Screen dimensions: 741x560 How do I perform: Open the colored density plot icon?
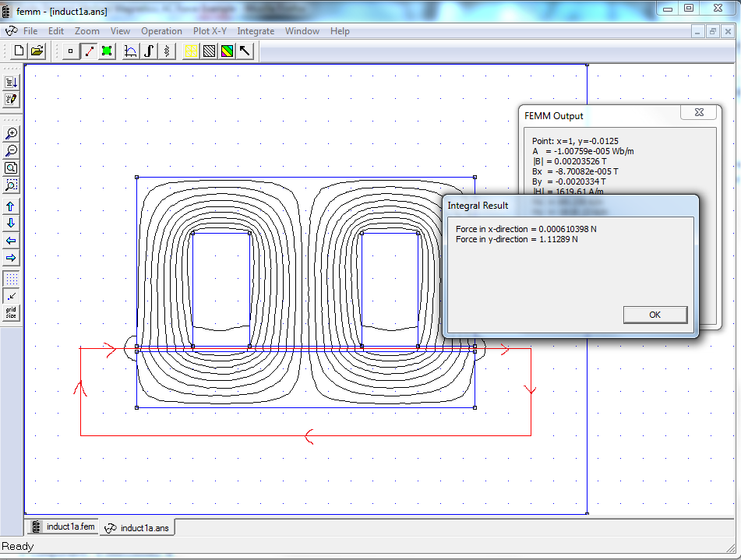point(227,51)
